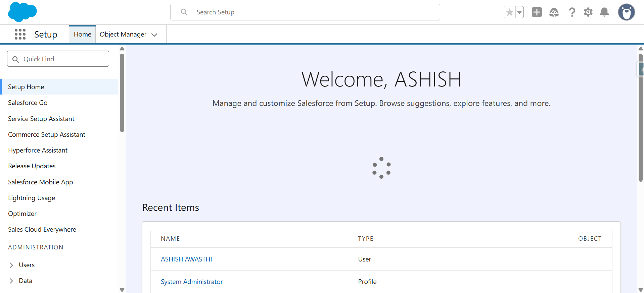The height and width of the screenshot is (293, 644).
Task: Open the App Launcher grid icon
Action: tap(20, 34)
